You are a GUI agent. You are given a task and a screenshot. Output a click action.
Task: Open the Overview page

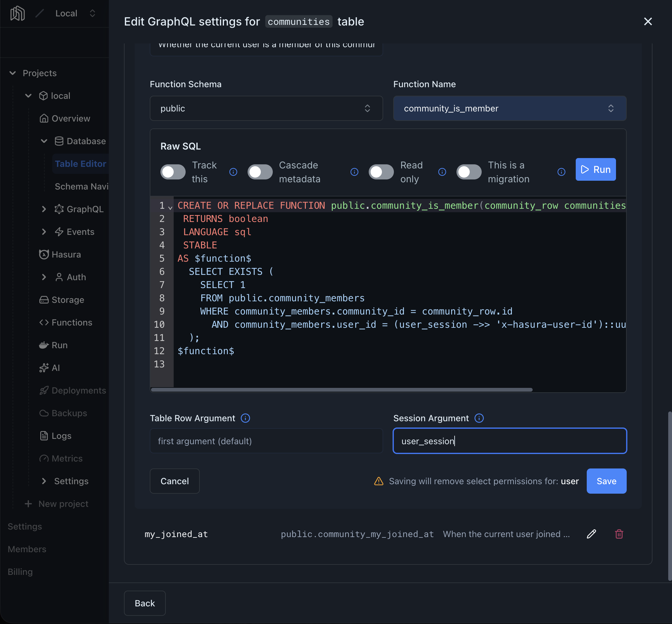[x=65, y=118]
